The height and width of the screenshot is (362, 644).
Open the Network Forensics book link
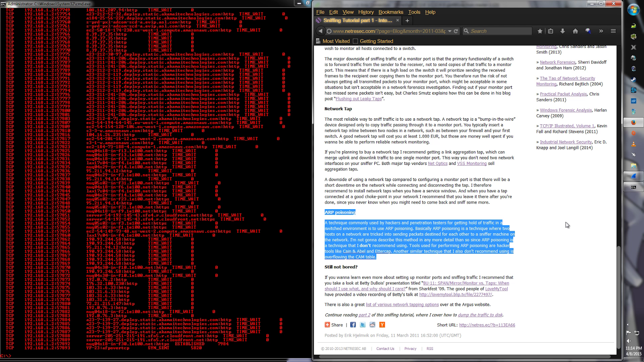click(557, 62)
